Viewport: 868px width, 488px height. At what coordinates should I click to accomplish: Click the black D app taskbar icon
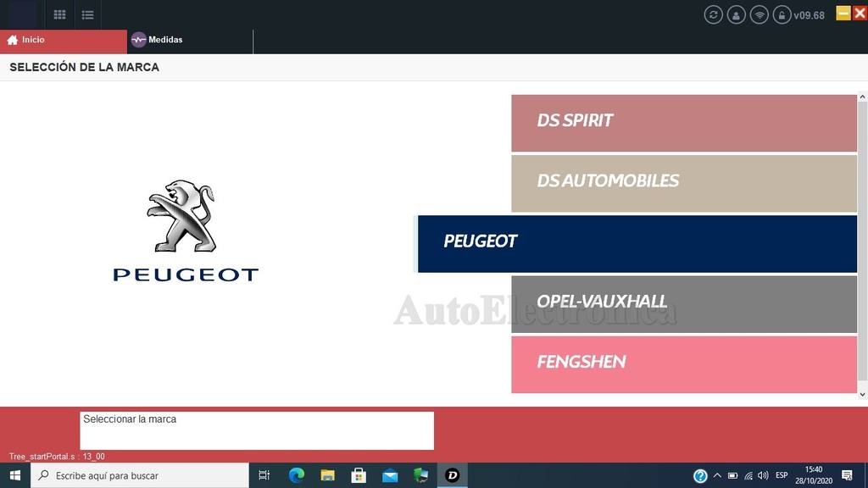pyautogui.click(x=453, y=475)
